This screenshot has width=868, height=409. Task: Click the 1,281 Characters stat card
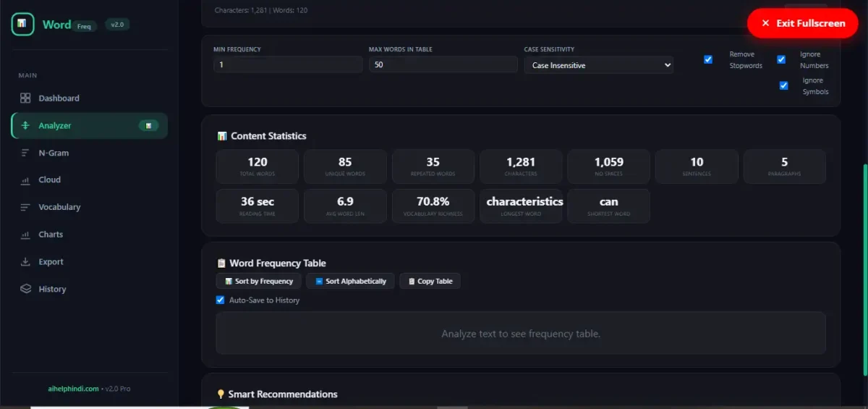pyautogui.click(x=521, y=166)
